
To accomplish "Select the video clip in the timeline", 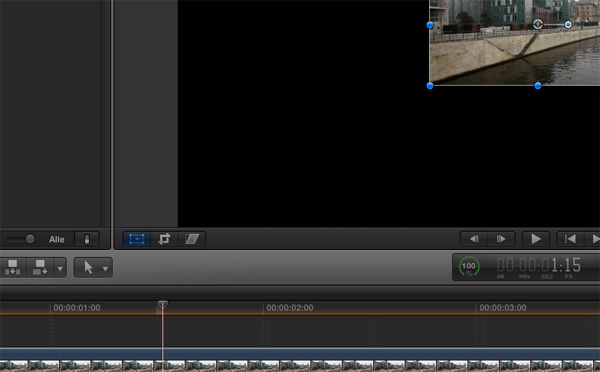I will pyautogui.click(x=300, y=360).
